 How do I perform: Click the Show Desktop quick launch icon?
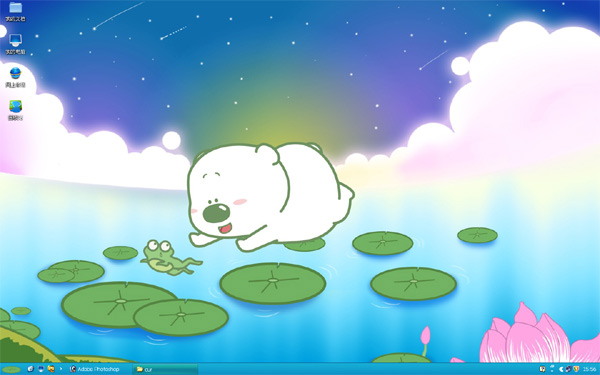tap(41, 369)
